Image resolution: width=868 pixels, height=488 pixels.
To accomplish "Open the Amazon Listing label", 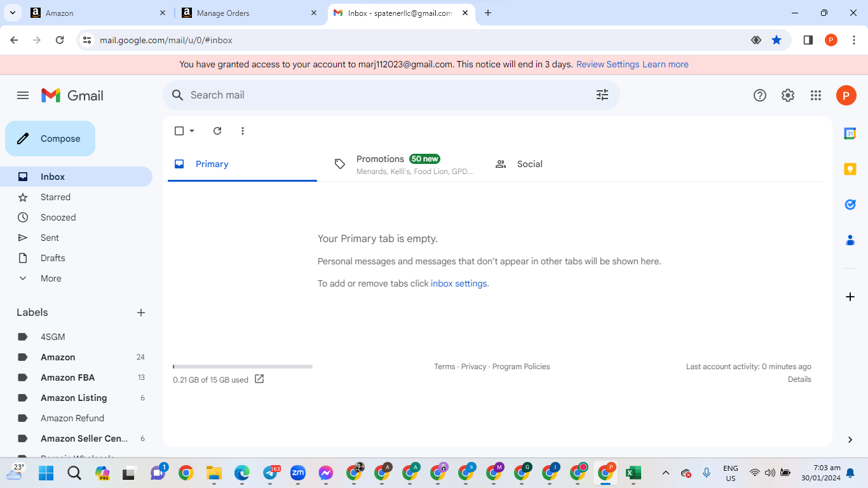I will pyautogui.click(x=76, y=398).
